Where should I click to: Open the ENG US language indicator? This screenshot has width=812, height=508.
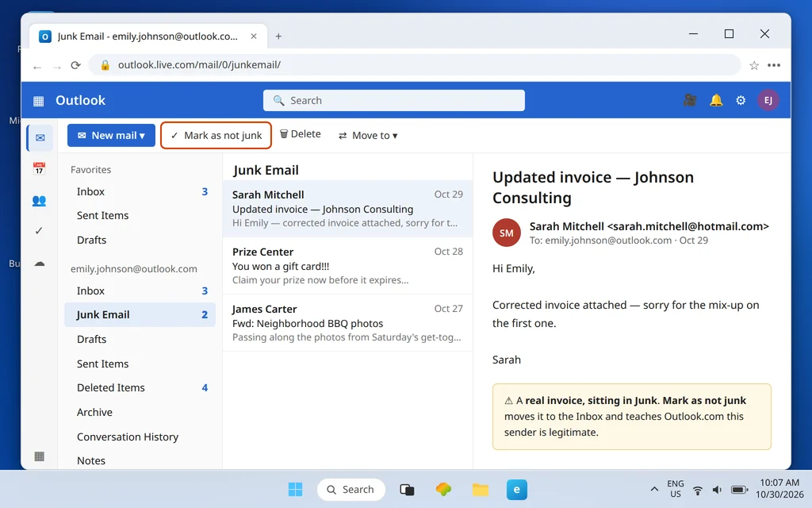676,489
